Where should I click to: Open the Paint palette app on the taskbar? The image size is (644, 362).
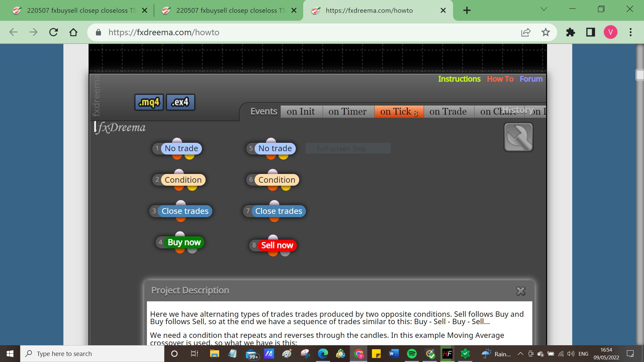(287, 354)
